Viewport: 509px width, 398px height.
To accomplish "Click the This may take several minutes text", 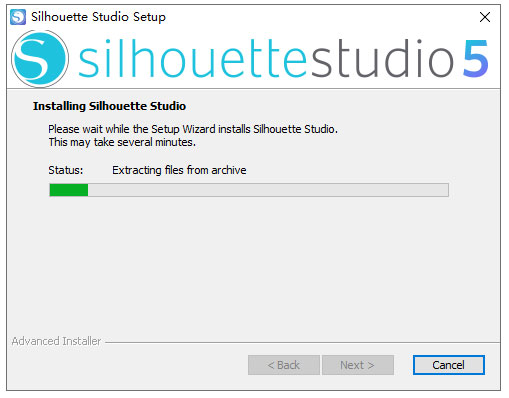I will pos(122,142).
